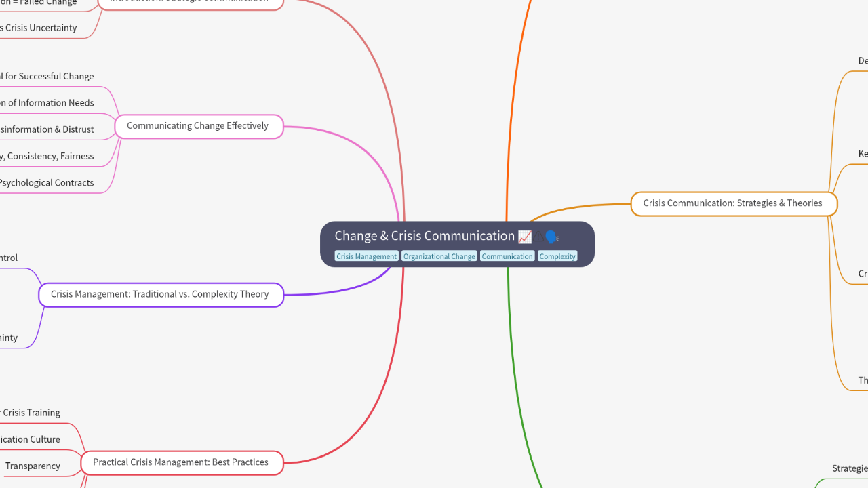This screenshot has width=868, height=488.
Task: Select Practical Crisis Management: Best Practices node
Action: pos(181,462)
